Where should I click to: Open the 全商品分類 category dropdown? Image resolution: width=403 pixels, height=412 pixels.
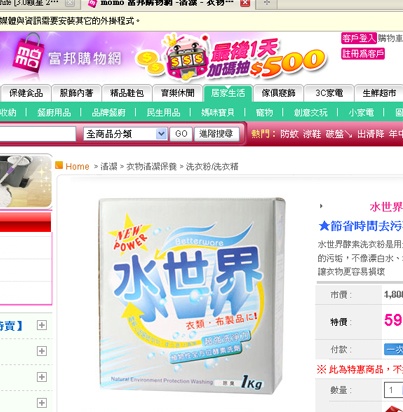(125, 134)
